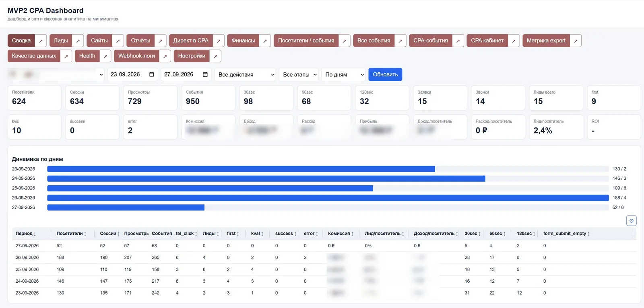
Task: Click arrow icon beside Все события
Action: coord(400,41)
